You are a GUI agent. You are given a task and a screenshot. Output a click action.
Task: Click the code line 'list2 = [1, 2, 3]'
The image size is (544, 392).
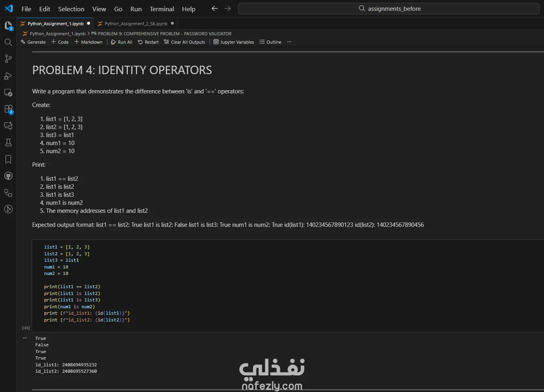[x=67, y=254]
